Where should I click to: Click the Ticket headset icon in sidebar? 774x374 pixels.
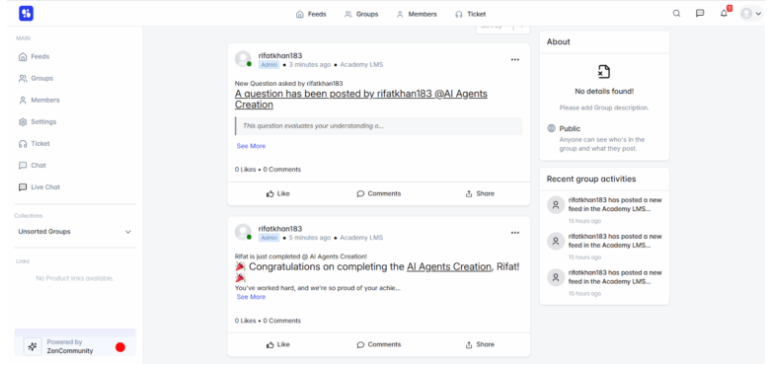click(23, 144)
